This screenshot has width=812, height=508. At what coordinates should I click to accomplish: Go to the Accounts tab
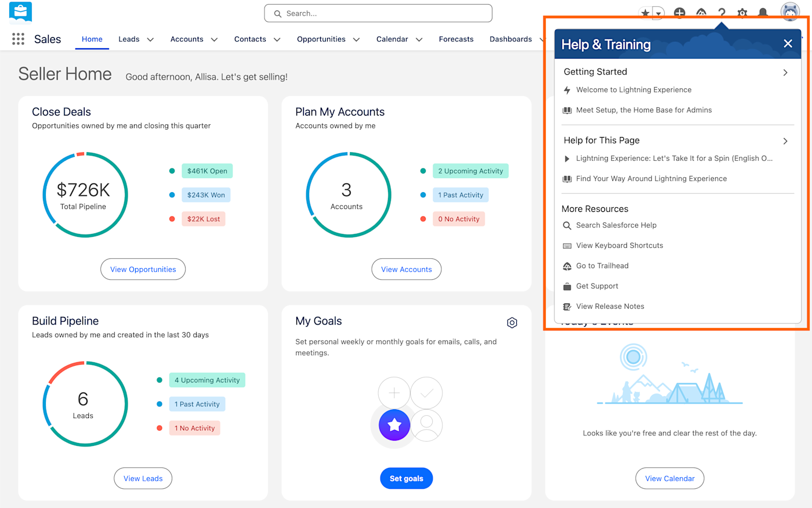(x=187, y=39)
